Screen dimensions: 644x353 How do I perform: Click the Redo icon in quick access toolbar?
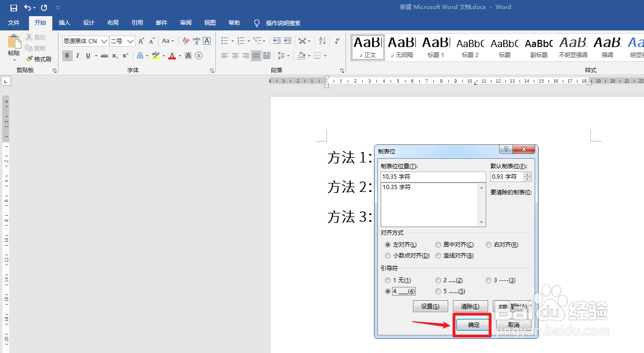pos(44,8)
